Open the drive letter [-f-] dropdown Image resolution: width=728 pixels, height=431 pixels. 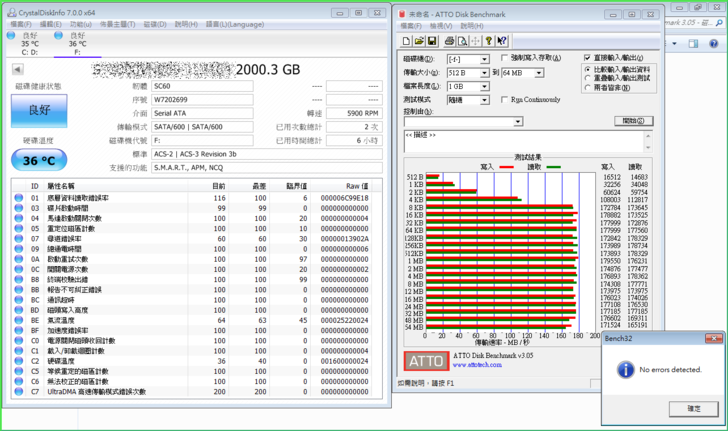(483, 59)
